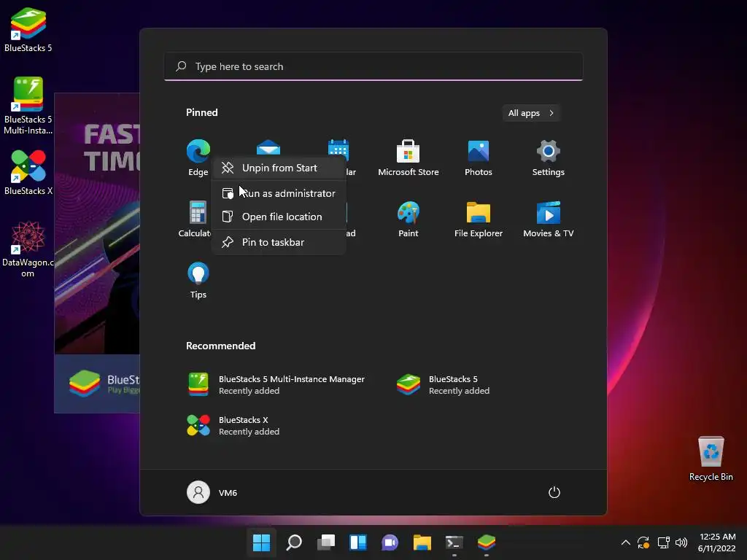Choose Pin to taskbar
Image resolution: width=747 pixels, height=560 pixels.
279,242
